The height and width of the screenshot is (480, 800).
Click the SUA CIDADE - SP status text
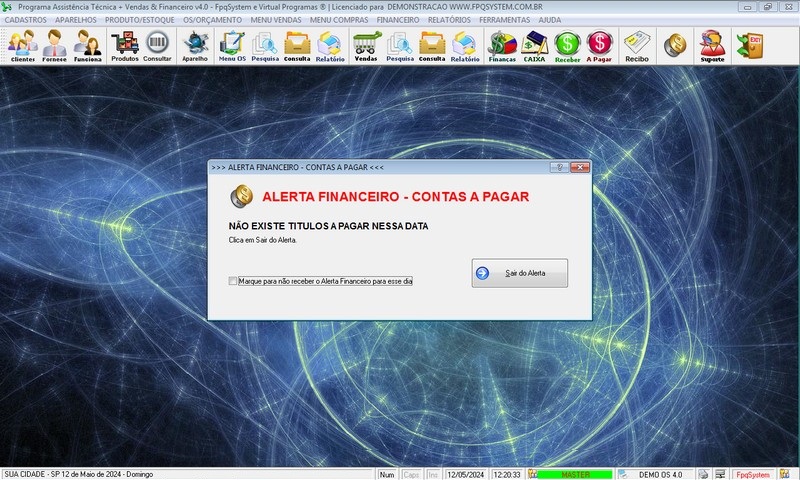coord(79,474)
